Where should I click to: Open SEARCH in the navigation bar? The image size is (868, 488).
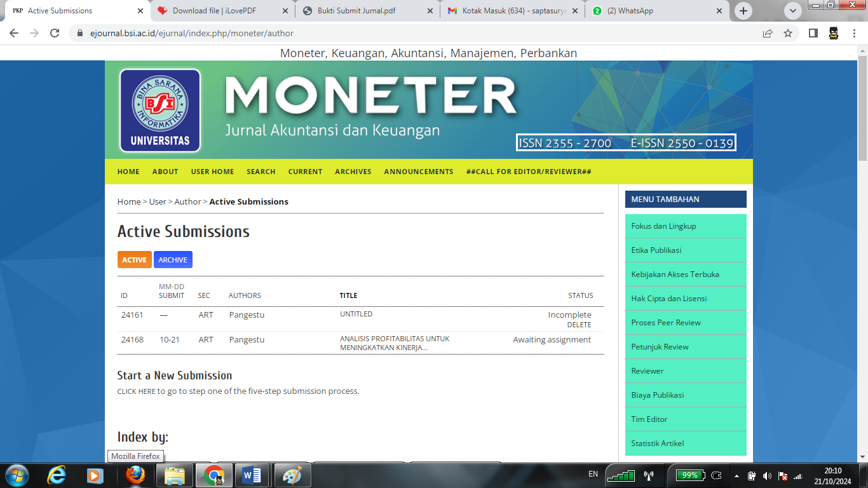tap(261, 172)
